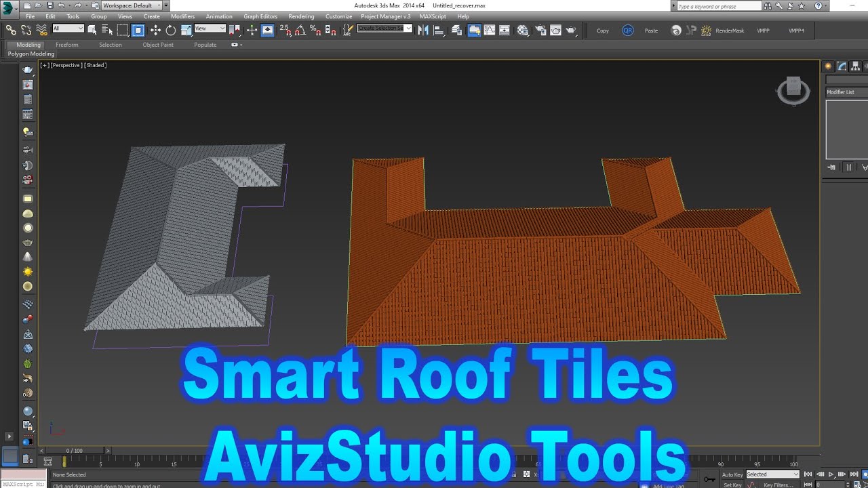Toggle the 2.5D Snaps button
868x488 pixels.
pos(285,30)
